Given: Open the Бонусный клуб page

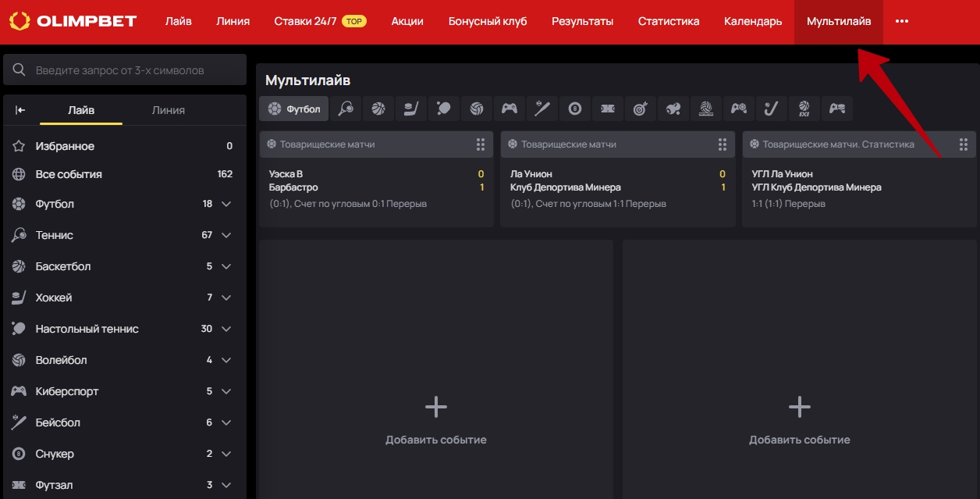Looking at the screenshot, I should click(x=488, y=21).
